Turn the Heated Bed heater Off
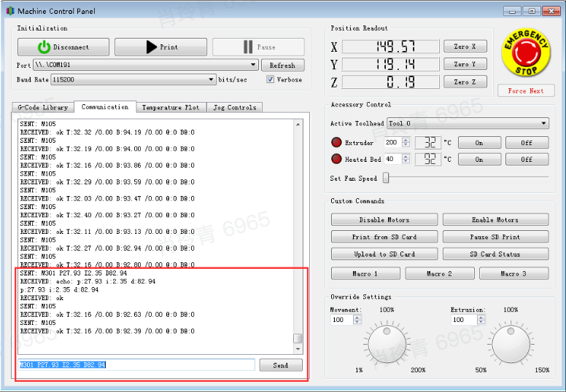This screenshot has height=392, width=566. click(527, 160)
